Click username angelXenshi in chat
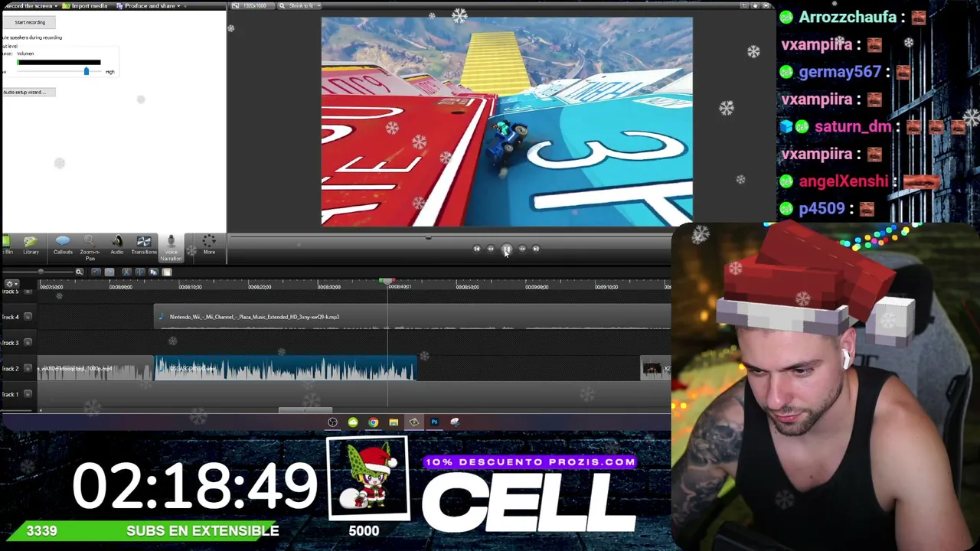Screen dimensions: 980x551 tap(844, 181)
